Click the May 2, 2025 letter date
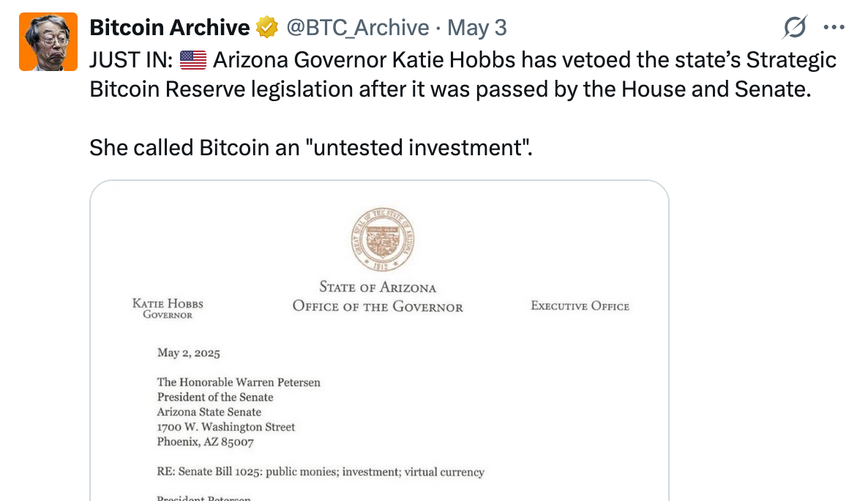Viewport: 868px width, 501px height. 188,353
